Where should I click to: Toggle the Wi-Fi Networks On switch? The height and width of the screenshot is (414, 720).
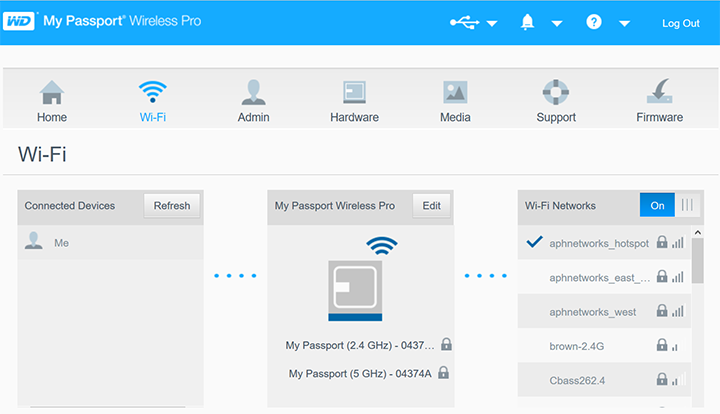coord(670,205)
